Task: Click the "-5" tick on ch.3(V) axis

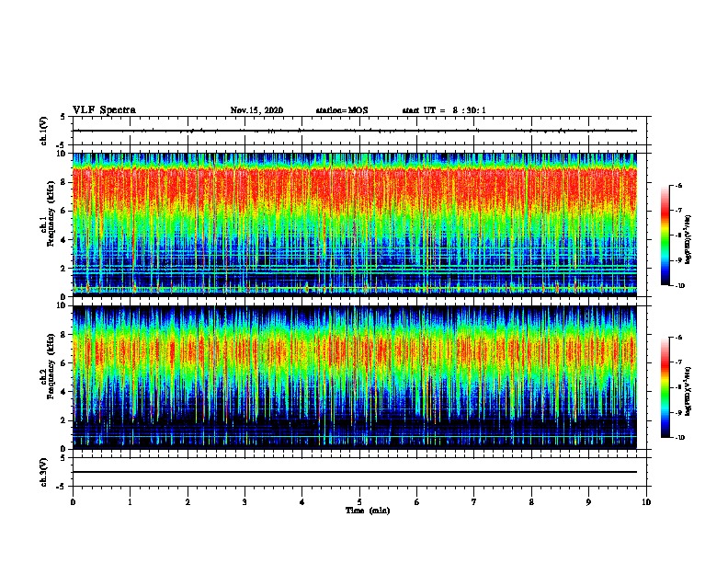Action: click(x=62, y=487)
